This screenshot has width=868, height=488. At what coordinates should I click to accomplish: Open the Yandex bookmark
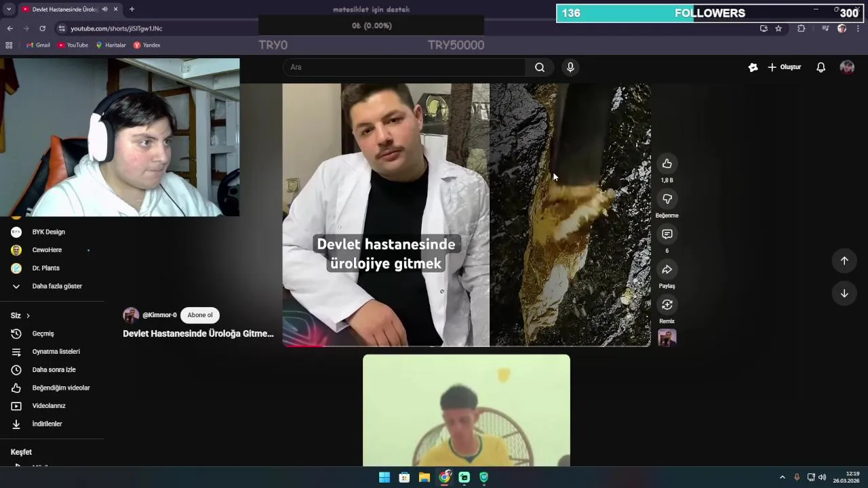point(146,45)
